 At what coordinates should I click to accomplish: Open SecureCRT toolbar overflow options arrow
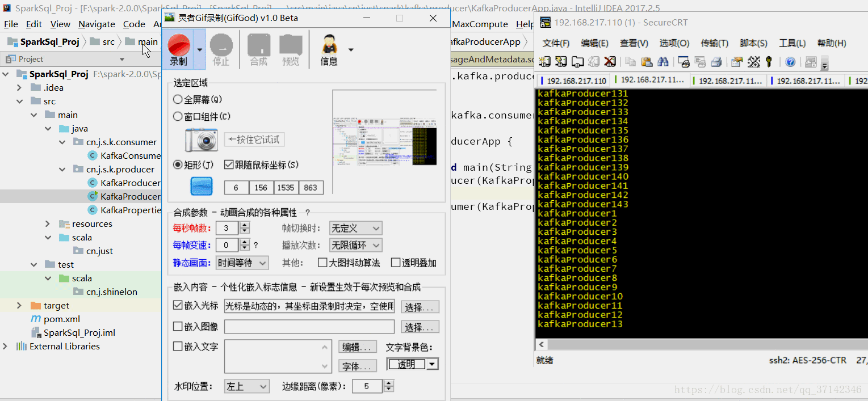pos(825,63)
